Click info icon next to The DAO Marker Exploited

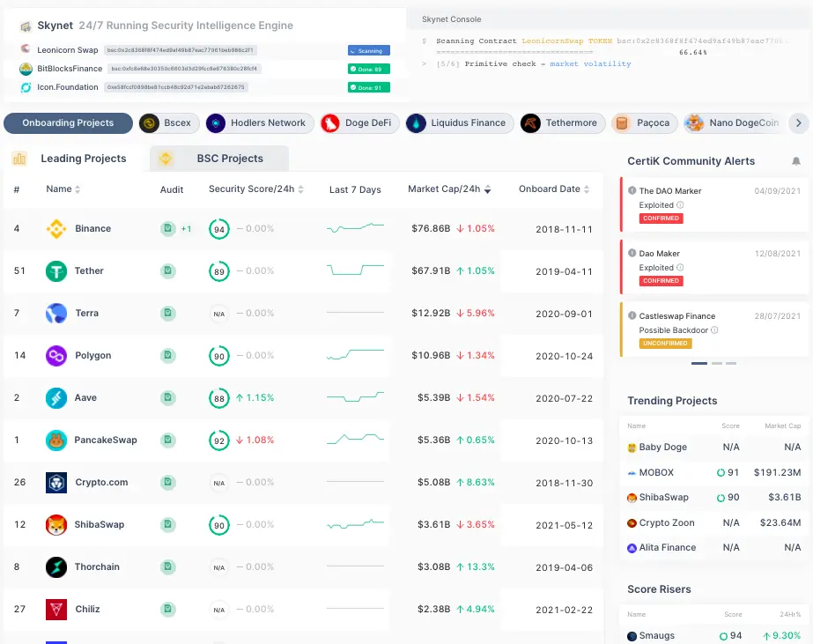point(680,204)
